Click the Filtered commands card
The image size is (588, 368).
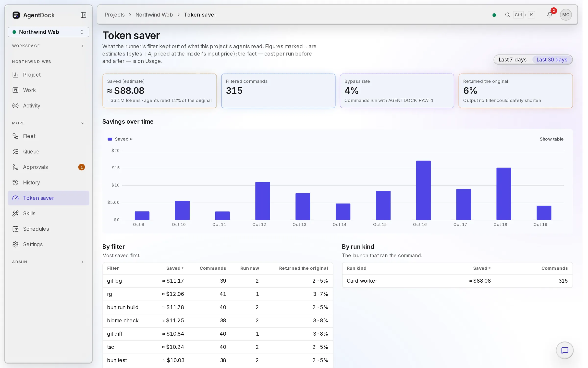point(278,91)
